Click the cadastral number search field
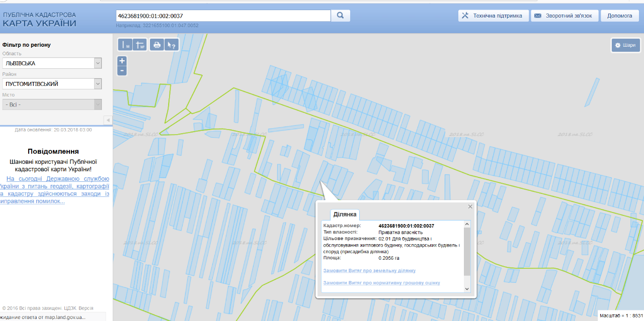Screen dimensions: 644x321 pos(223,16)
